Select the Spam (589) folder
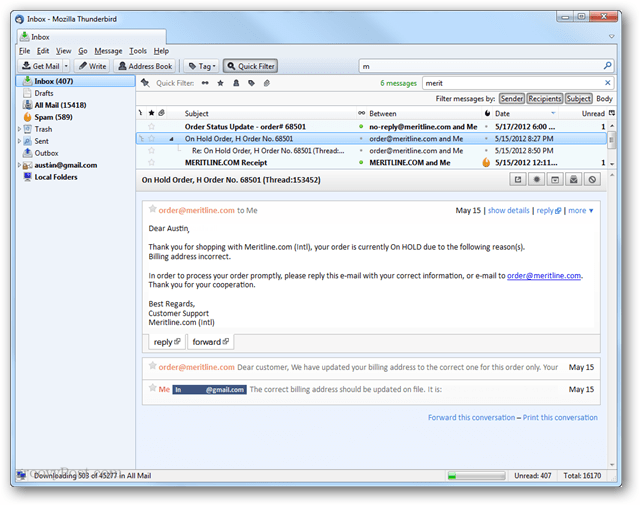Viewport: 640px width, 505px height. pyautogui.click(x=53, y=117)
